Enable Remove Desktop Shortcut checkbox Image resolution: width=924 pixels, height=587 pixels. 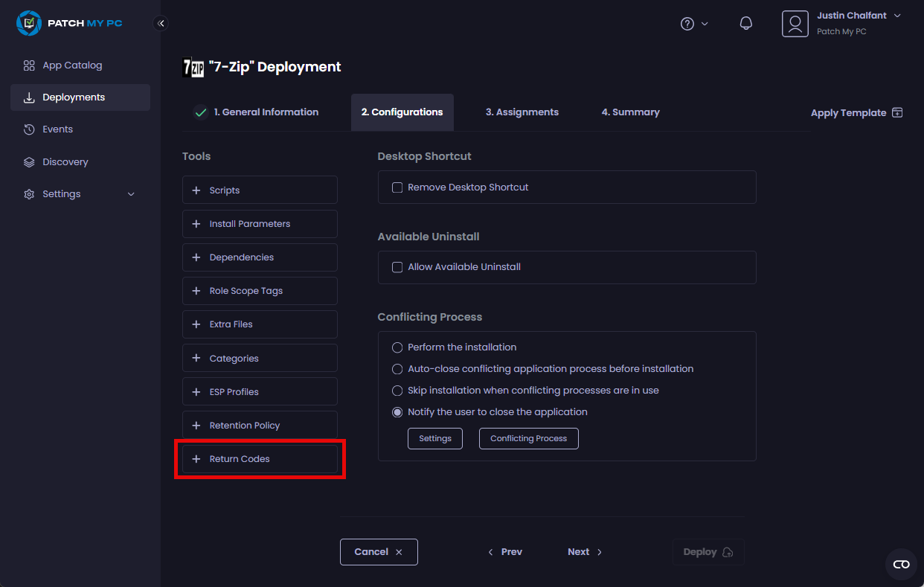397,187
